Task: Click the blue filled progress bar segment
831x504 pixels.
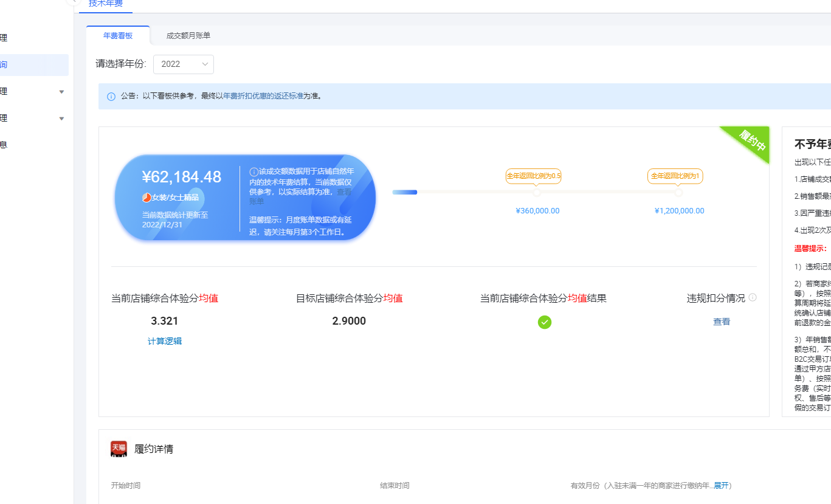Action: 405,193
